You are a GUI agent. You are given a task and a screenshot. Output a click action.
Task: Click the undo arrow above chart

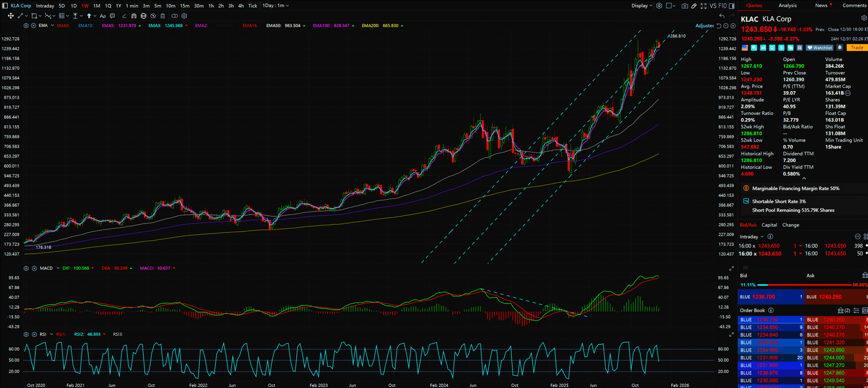coord(722,16)
